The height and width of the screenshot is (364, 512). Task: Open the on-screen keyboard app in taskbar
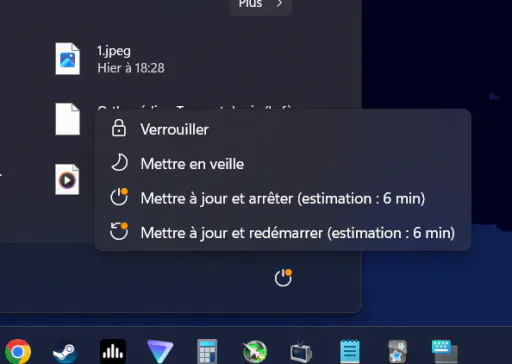pyautogui.click(x=445, y=352)
